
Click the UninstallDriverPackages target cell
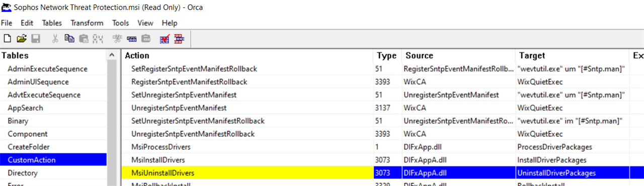573,173
